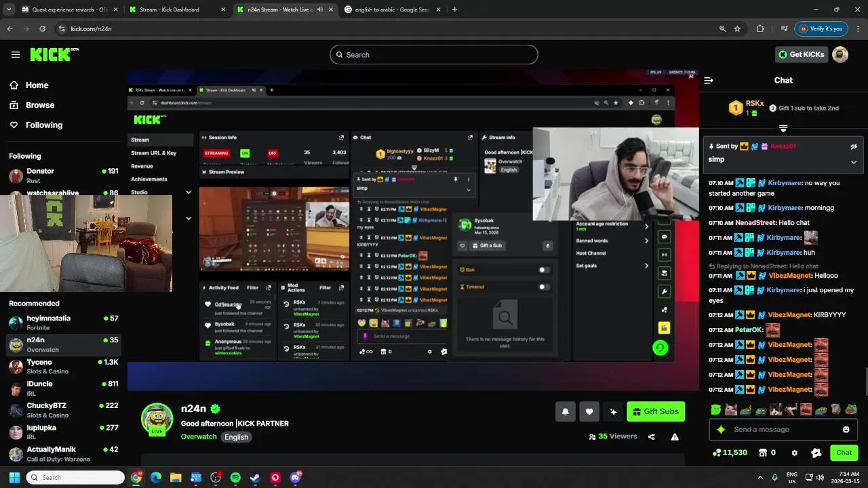
Task: Expand the pinned 'simp' message chevron
Action: (854, 162)
